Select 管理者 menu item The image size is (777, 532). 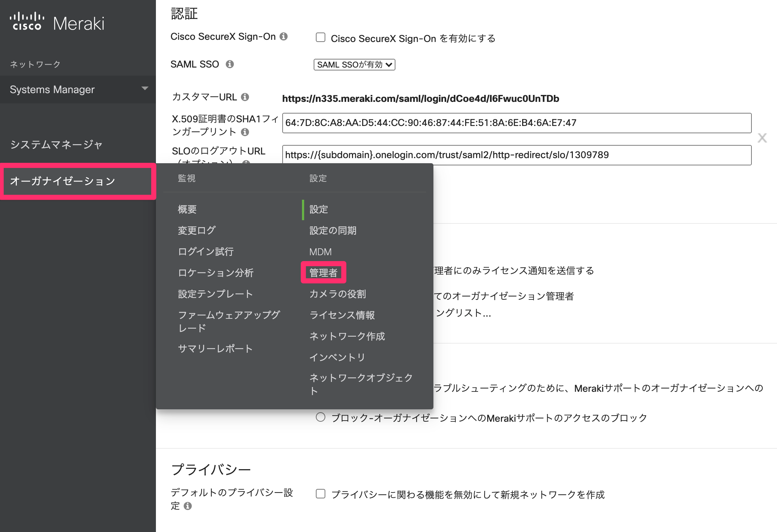[324, 272]
